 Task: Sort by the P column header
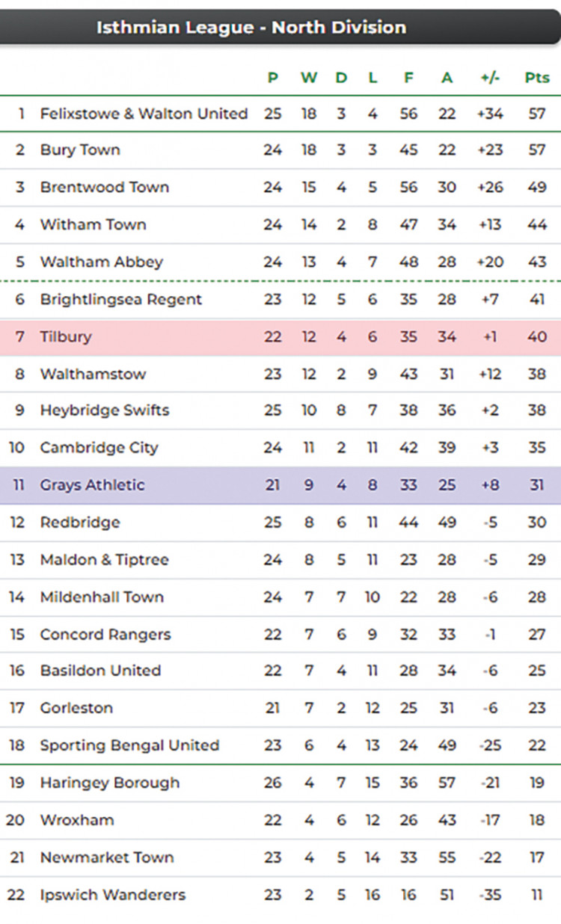coord(273,77)
